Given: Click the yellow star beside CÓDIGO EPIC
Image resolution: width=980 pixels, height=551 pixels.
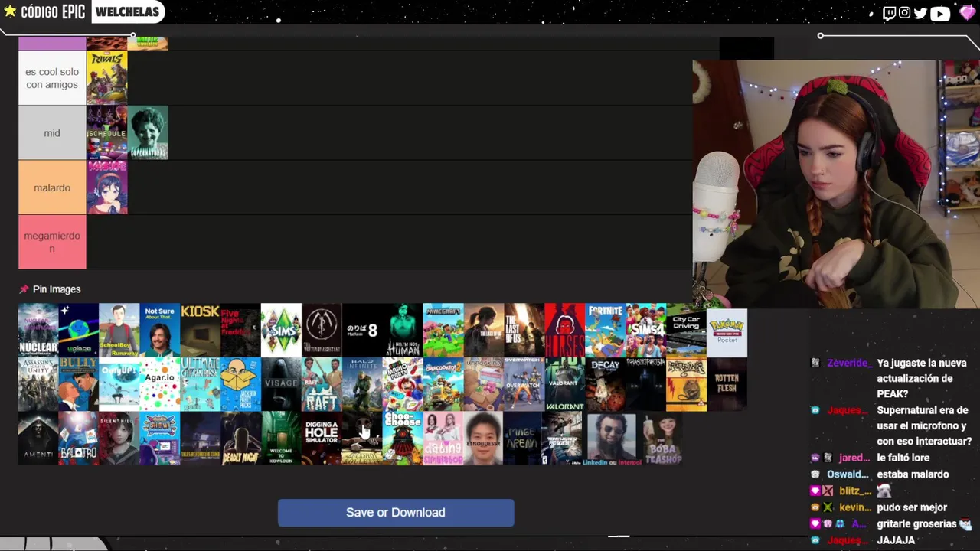Looking at the screenshot, I should click(x=10, y=11).
